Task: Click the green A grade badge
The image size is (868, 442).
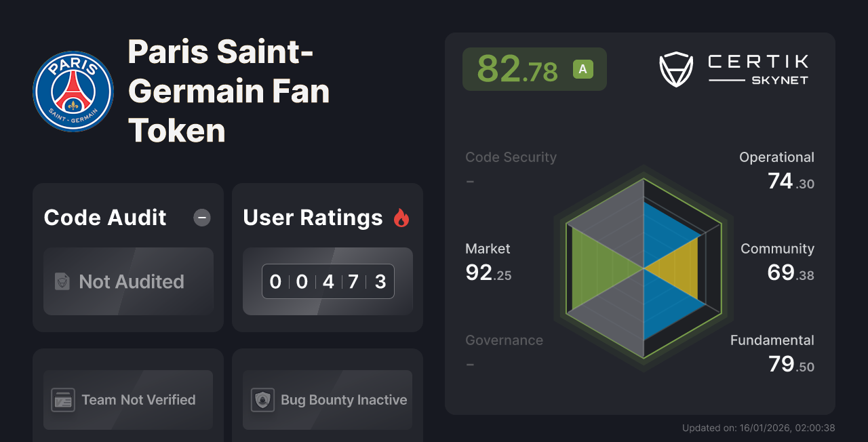Action: (x=583, y=68)
